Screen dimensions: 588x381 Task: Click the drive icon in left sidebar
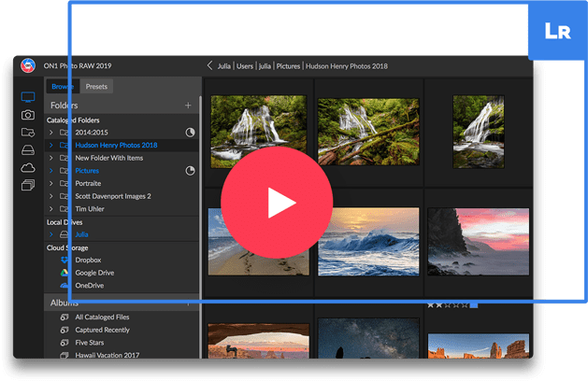pos(28,150)
